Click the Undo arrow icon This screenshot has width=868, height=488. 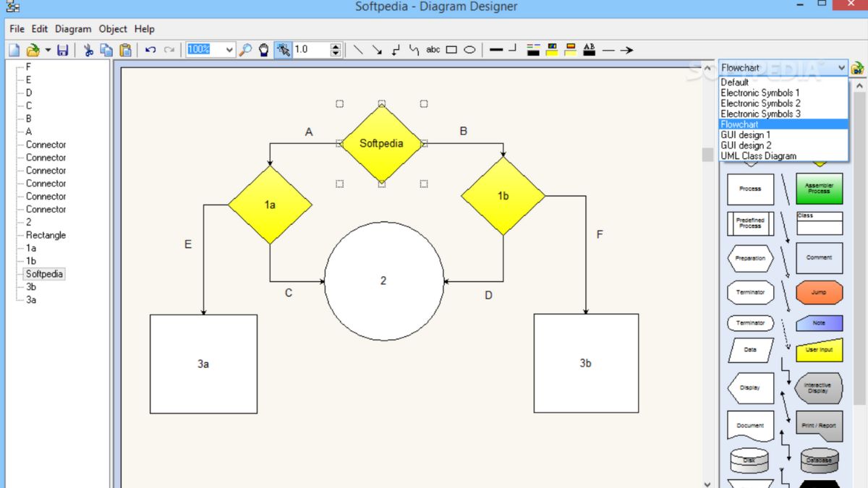[150, 50]
